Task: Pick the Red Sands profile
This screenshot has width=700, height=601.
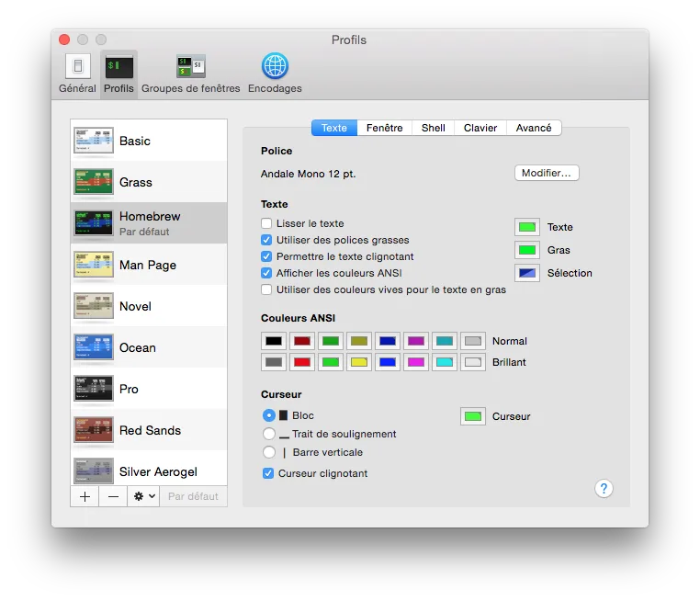Action: pyautogui.click(x=149, y=430)
